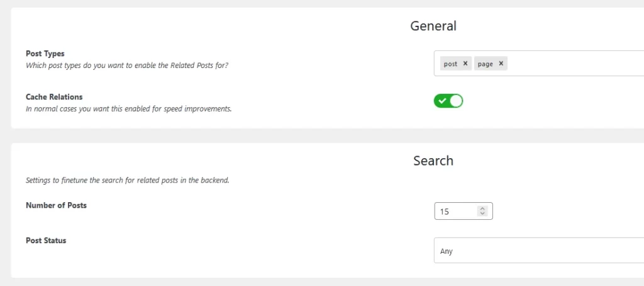Click the "Settings to finetune" description
Viewport: 644px width, 286px height.
point(127,180)
